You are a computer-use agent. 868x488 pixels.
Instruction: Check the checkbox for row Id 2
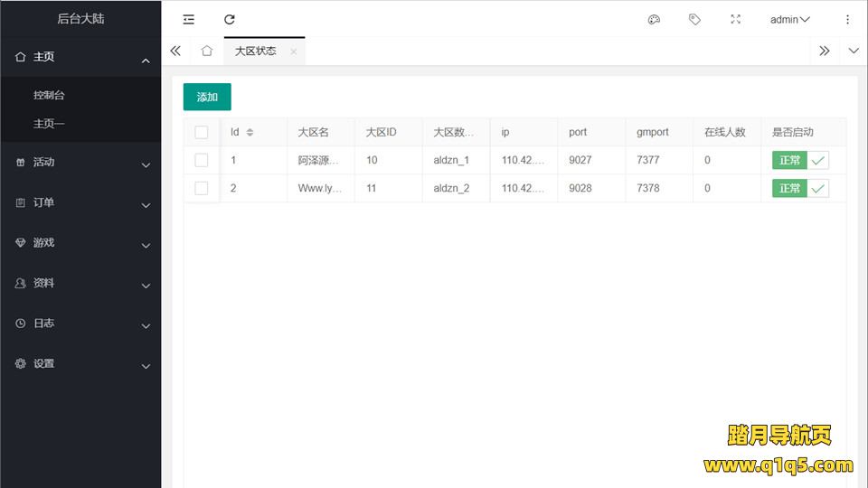[x=202, y=188]
